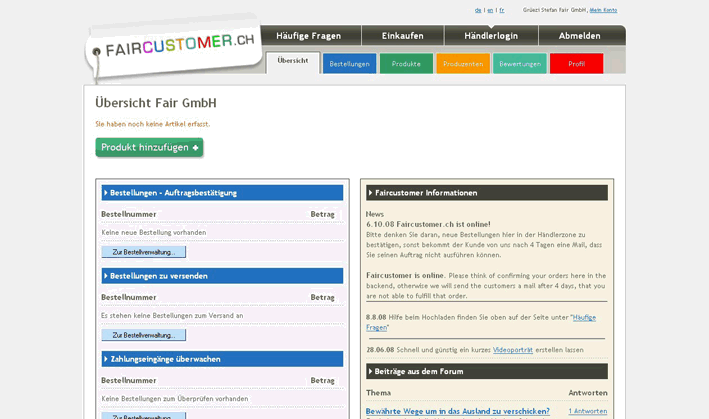709x419 pixels.
Task: Expand Bestellungen zu versenden arrow
Action: click(106, 276)
